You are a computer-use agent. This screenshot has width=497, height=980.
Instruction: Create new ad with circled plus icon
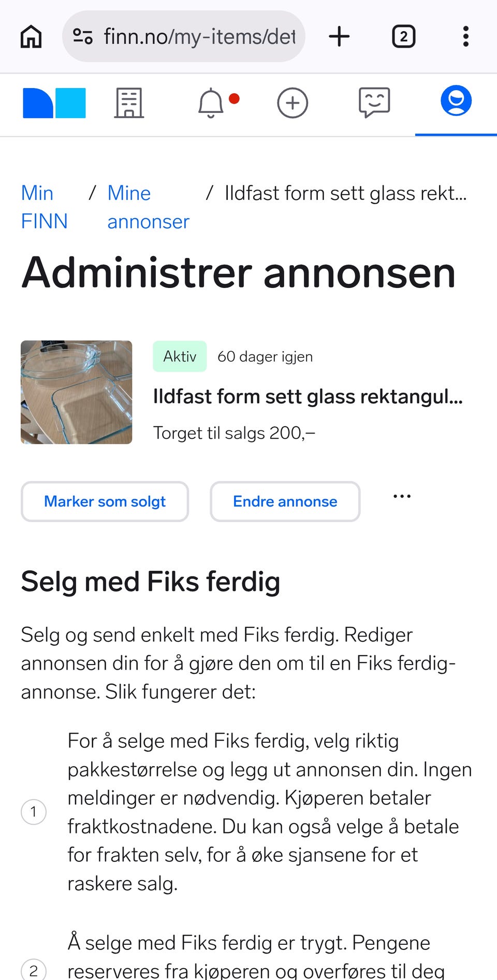(293, 103)
